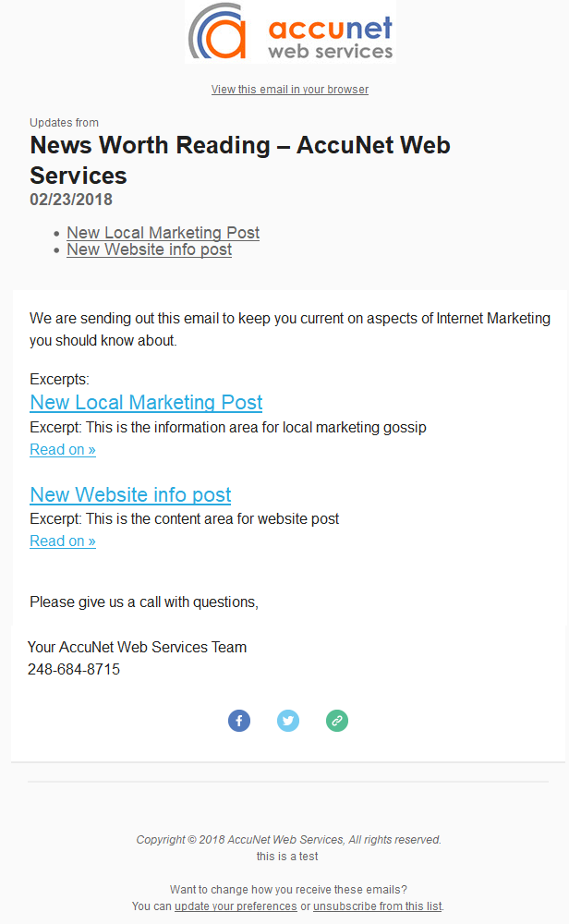Viewport: 569px width, 924px height.
Task: Click the phone number 248-684-8715
Action: [74, 669]
